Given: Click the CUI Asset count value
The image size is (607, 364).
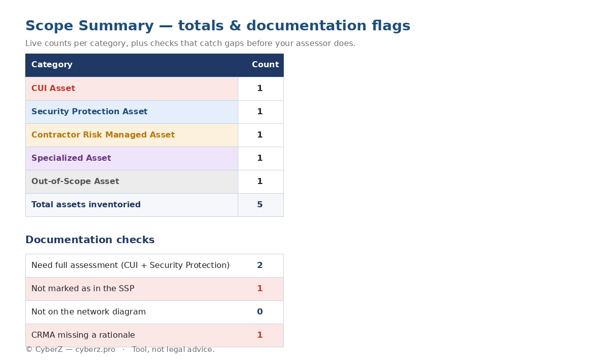Looking at the screenshot, I should (261, 88).
